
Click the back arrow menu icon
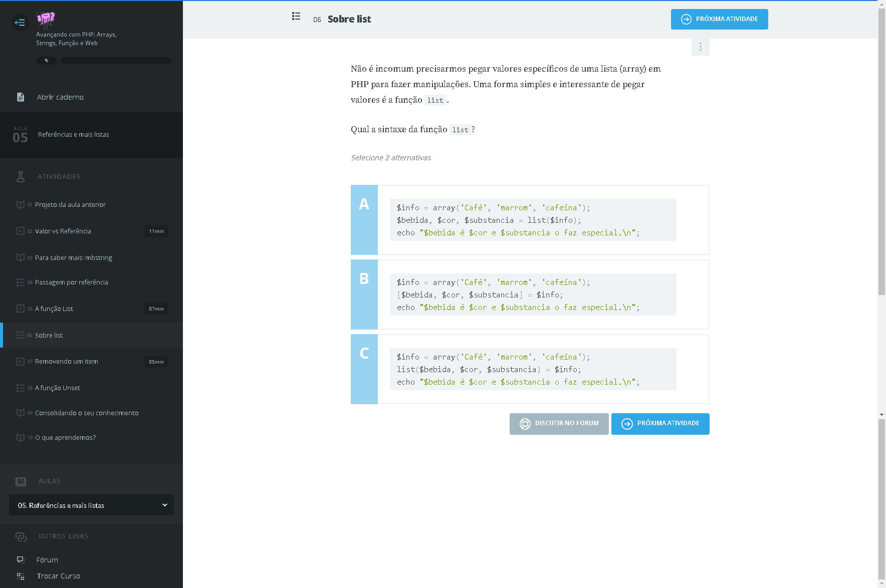[20, 23]
